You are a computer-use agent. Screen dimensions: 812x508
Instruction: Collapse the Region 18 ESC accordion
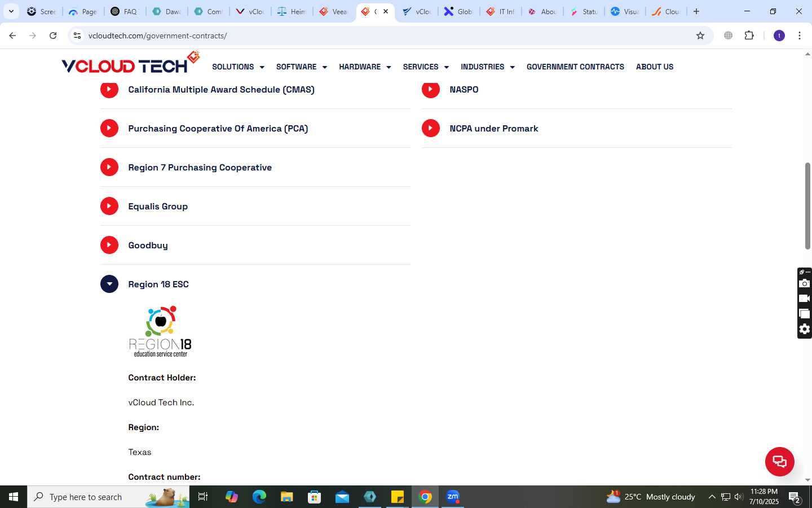tap(255, 284)
